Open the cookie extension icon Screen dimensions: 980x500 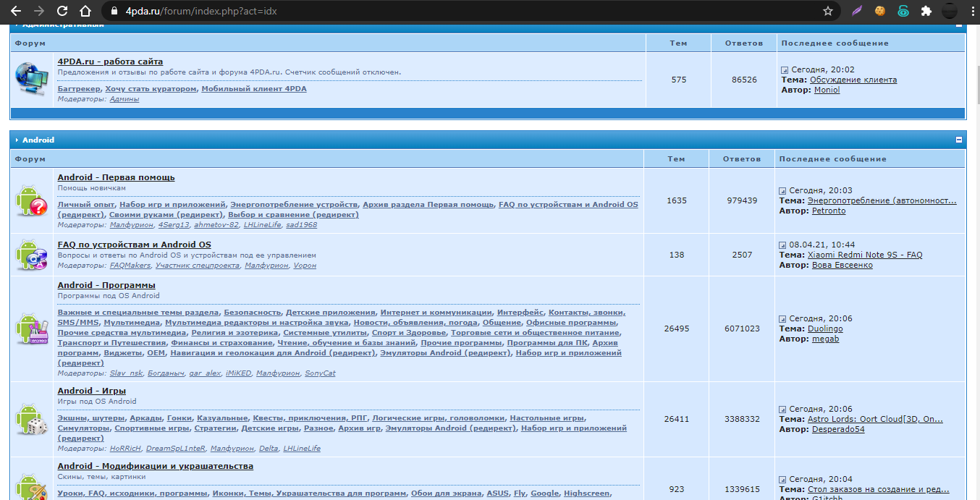coord(880,11)
